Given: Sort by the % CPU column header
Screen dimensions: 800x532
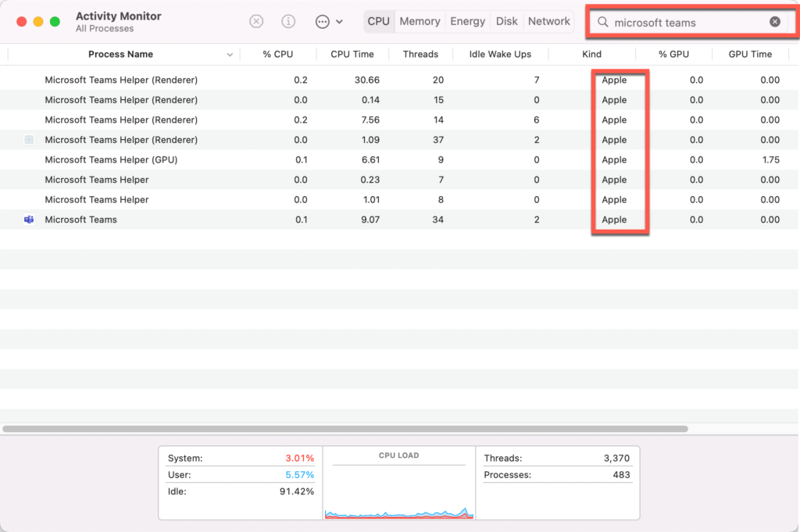Looking at the screenshot, I should (278, 54).
